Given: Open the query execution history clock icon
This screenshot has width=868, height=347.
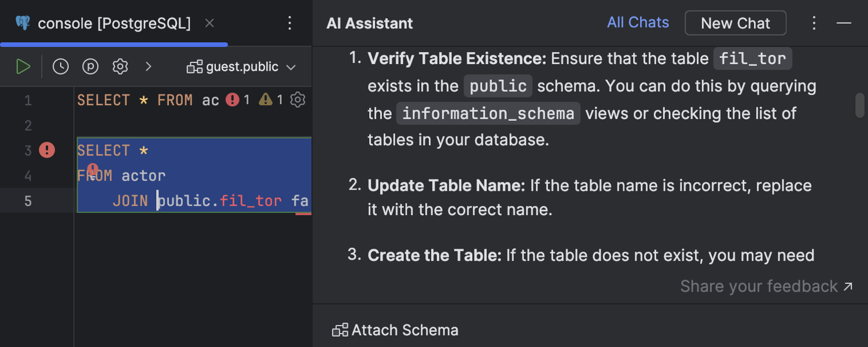Looking at the screenshot, I should click(60, 66).
